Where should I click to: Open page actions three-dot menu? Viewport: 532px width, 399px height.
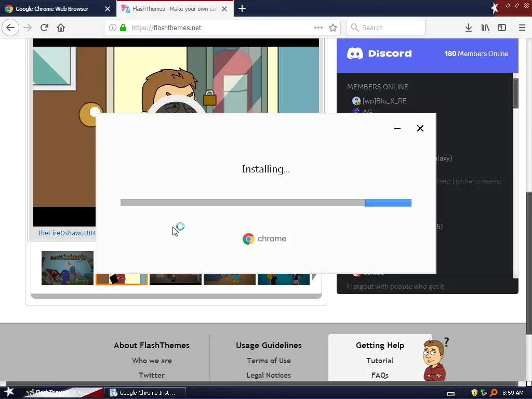click(x=318, y=28)
